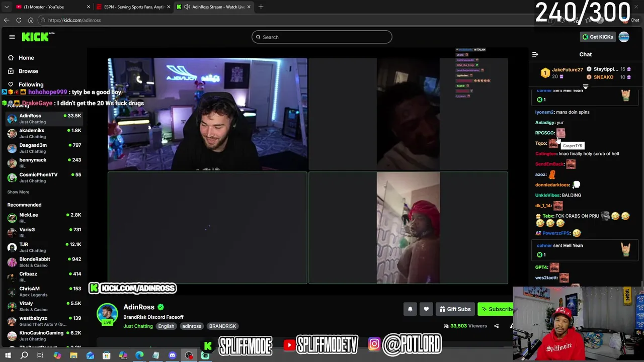
Task: Click the AdinRoss channel avatar
Action: 107,314
